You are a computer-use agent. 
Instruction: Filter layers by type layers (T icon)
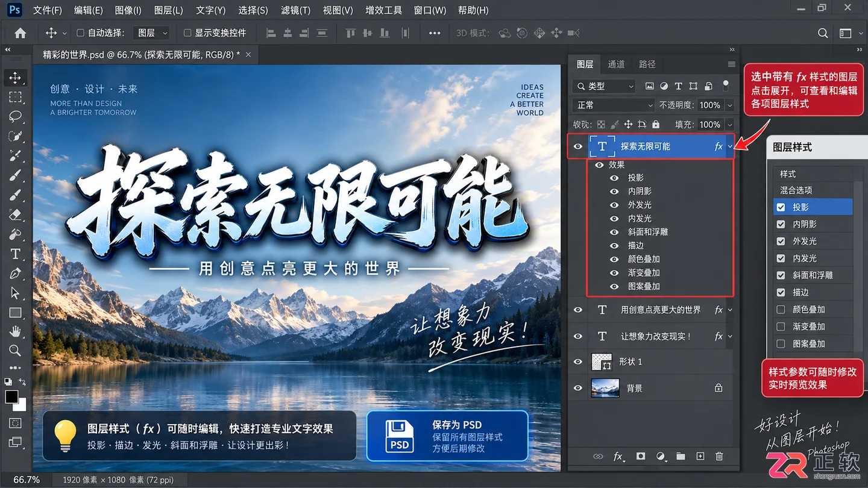678,86
